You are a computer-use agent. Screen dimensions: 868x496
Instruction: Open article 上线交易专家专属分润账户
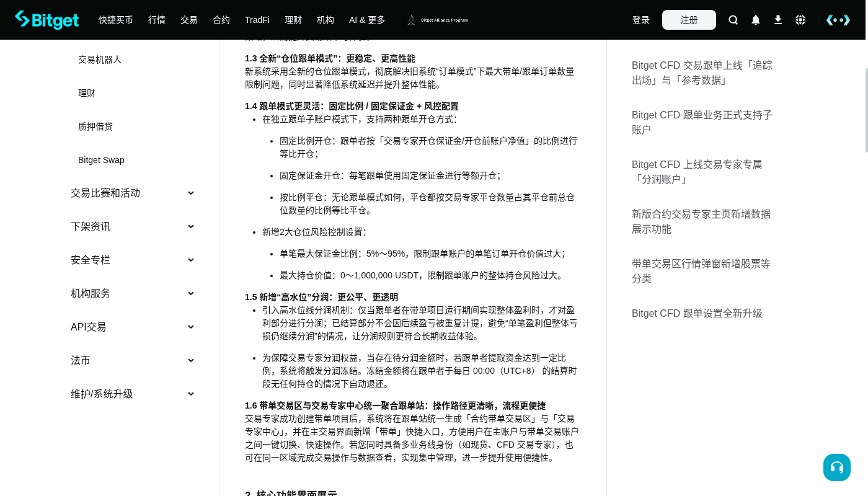pyautogui.click(x=697, y=172)
